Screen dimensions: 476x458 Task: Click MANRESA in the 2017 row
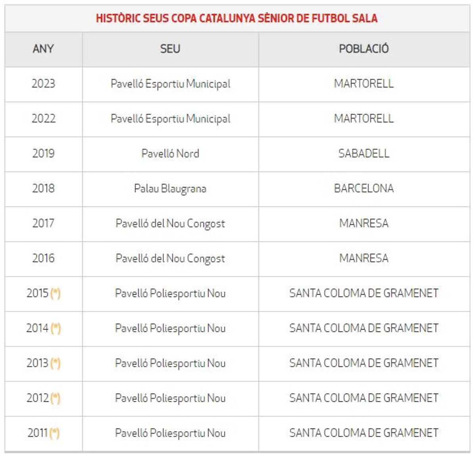364,223
